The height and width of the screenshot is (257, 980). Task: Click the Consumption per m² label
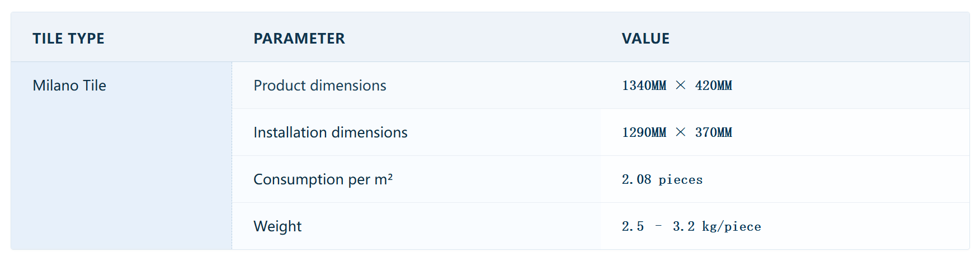click(x=323, y=179)
